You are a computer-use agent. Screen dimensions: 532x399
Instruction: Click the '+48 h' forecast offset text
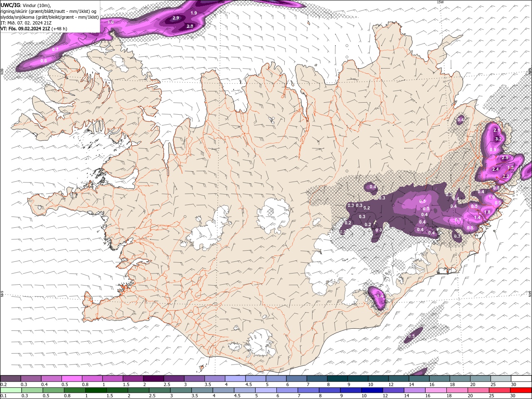pyautogui.click(x=59, y=29)
